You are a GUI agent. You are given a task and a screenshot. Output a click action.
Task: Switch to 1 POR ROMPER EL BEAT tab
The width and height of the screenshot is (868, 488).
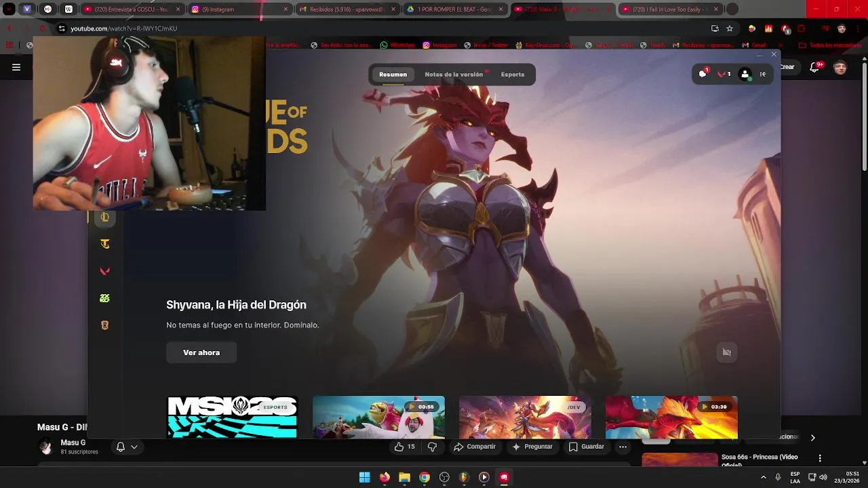(454, 9)
